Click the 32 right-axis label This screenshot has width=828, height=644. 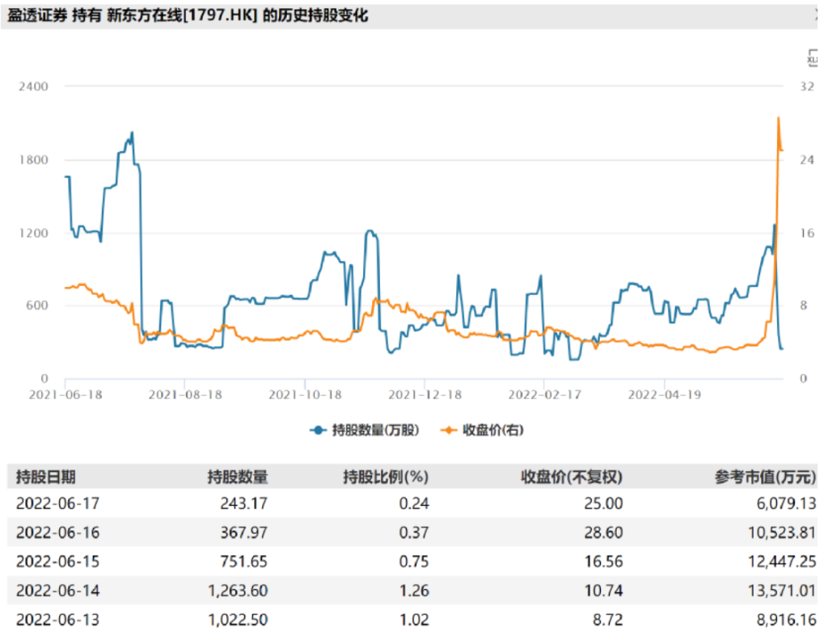[x=807, y=86]
